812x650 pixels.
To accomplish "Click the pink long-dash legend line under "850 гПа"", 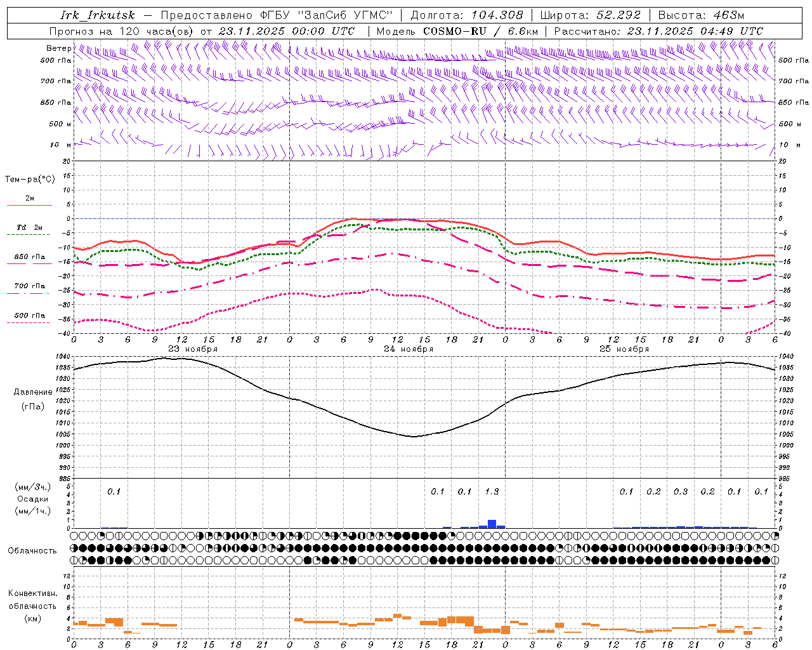I will point(29,264).
